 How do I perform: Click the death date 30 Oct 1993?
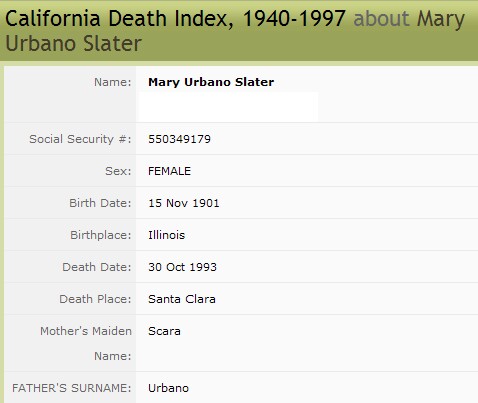pos(182,267)
